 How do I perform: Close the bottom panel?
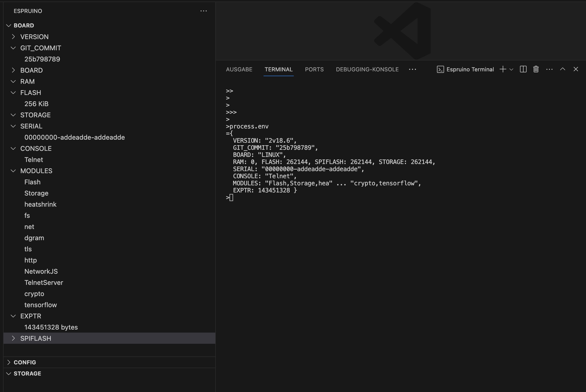(x=576, y=69)
